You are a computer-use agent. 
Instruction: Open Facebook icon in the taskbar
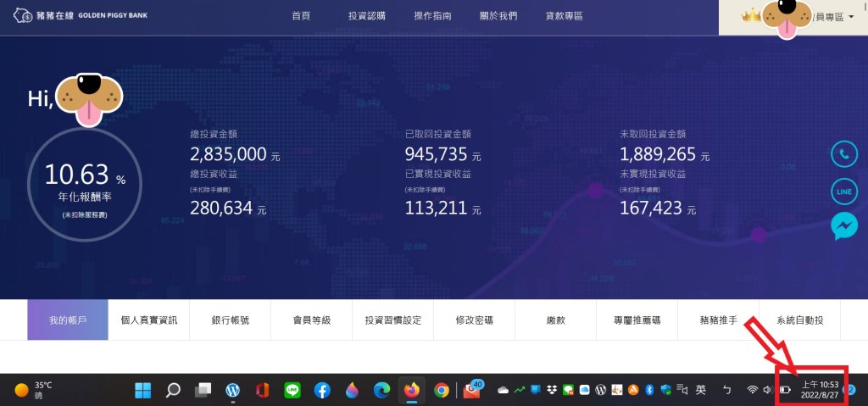(x=322, y=390)
